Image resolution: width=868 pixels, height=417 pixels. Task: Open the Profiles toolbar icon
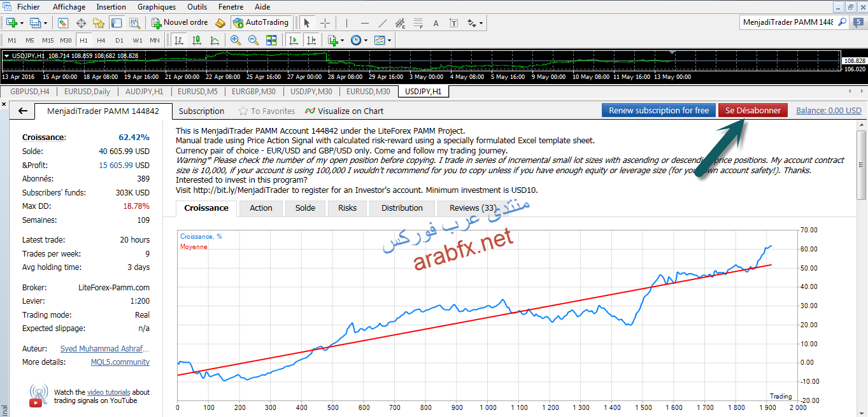coord(35,23)
